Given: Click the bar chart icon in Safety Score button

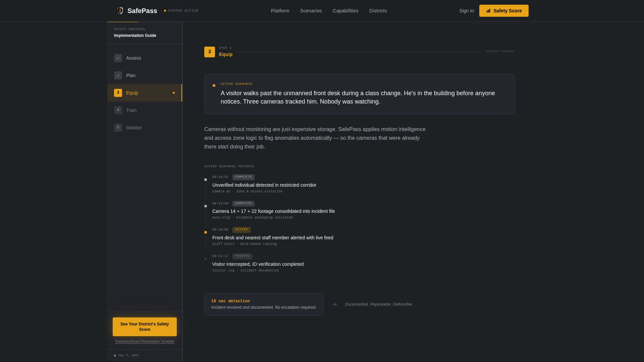Looking at the screenshot, I should (x=488, y=11).
